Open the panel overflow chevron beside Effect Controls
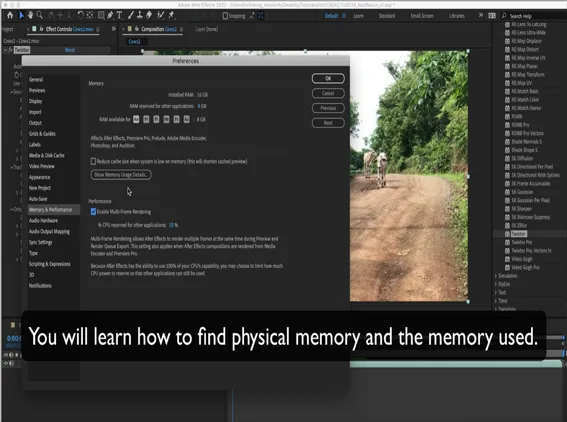The image size is (567, 422). tap(114, 29)
